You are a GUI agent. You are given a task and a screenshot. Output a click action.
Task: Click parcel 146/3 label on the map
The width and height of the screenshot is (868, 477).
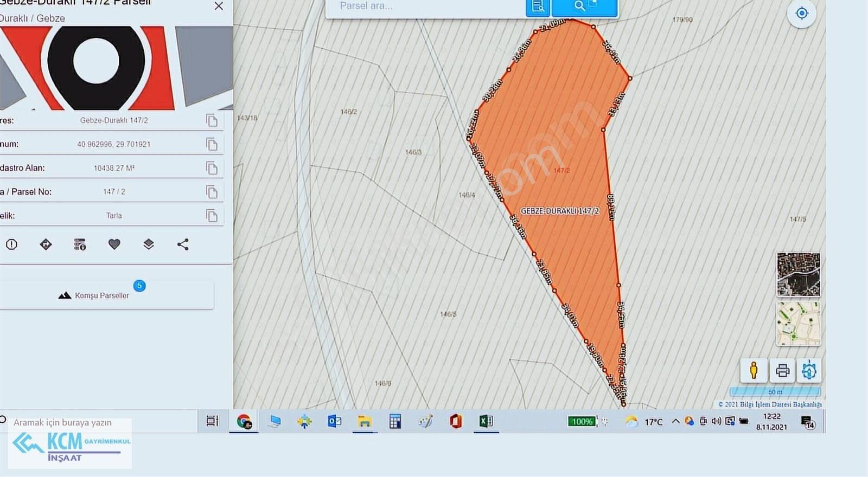coord(413,152)
